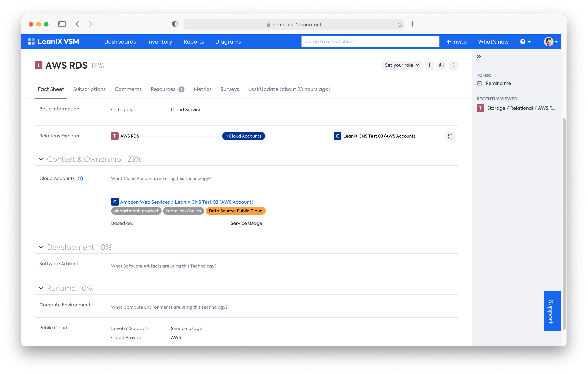Image resolution: width=588 pixels, height=374 pixels.
Task: Open the three-dot more options menu
Action: (x=454, y=65)
